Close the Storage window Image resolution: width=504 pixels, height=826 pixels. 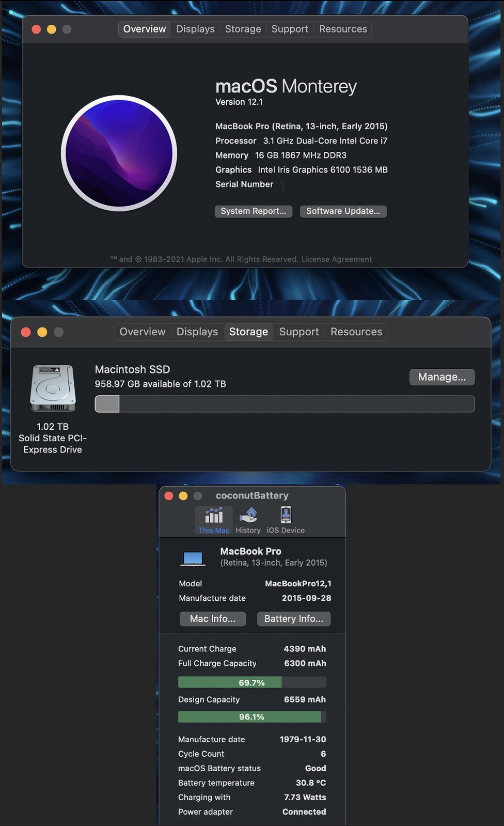point(26,332)
